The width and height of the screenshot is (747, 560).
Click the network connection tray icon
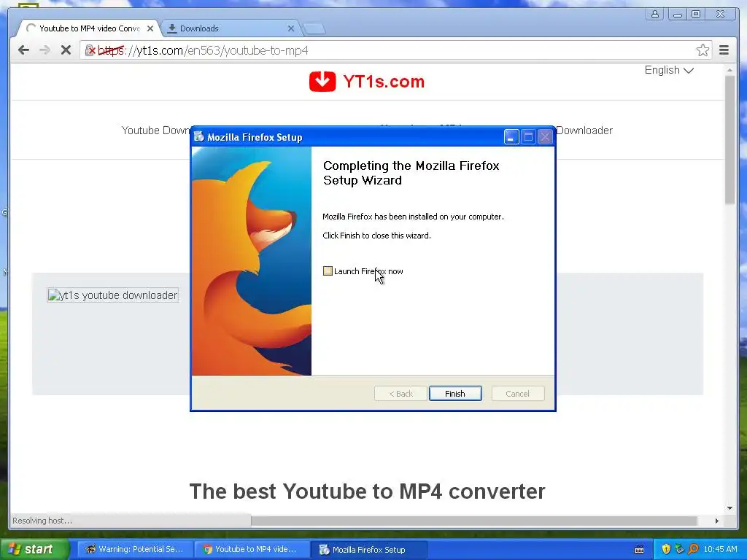[679, 549]
